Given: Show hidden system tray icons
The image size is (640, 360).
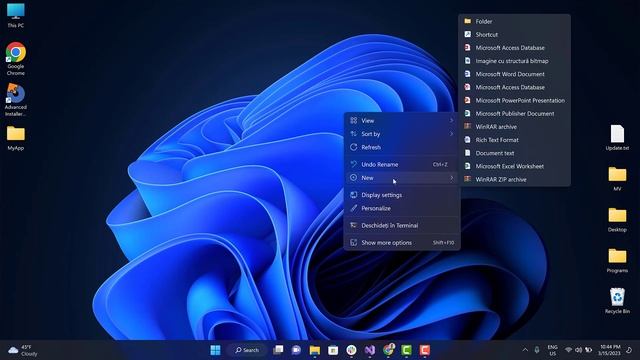Looking at the screenshot, I should [x=525, y=350].
